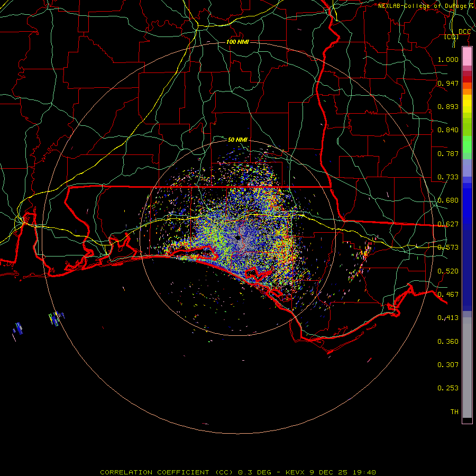
Task: Select the 0.520 legend value
Action: tap(448, 271)
